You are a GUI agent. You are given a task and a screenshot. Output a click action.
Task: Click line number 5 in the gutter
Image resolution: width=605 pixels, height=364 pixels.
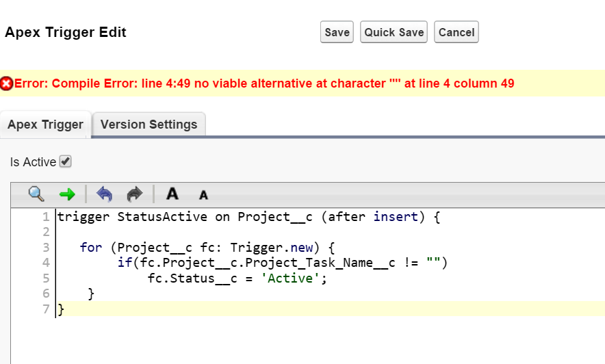coord(46,278)
